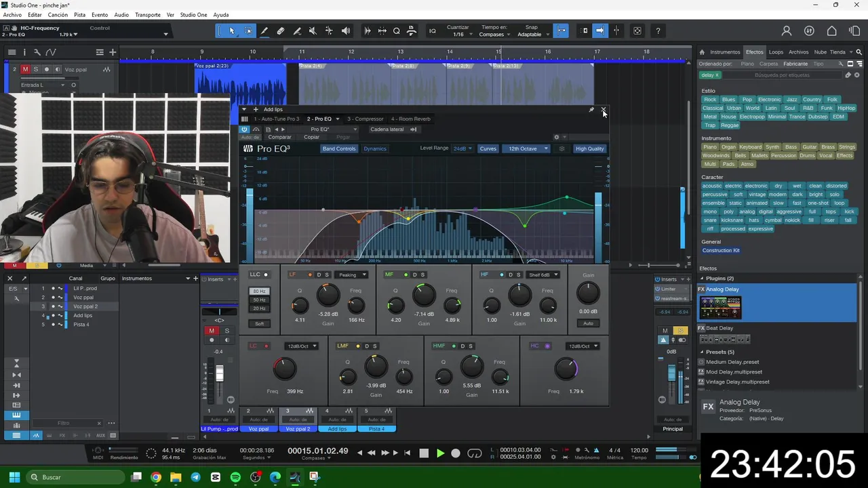
Task: Enable Autoscroll arrow in toolbar
Action: pyautogui.click(x=599, y=30)
